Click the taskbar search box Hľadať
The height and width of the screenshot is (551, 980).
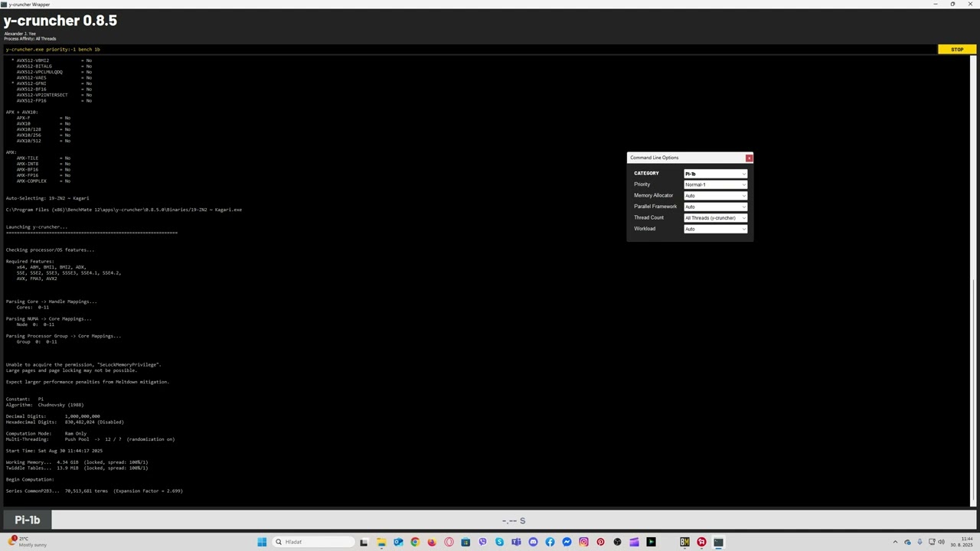(312, 542)
